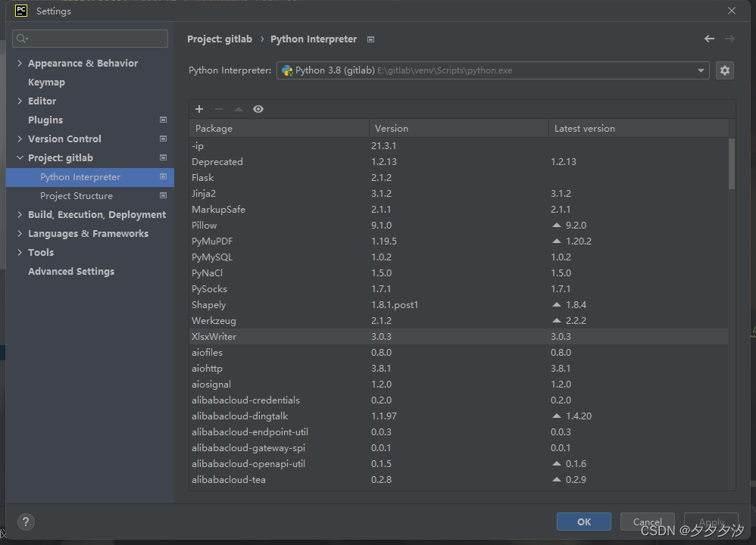
Task: Select the PyNaCl package row
Action: point(458,272)
